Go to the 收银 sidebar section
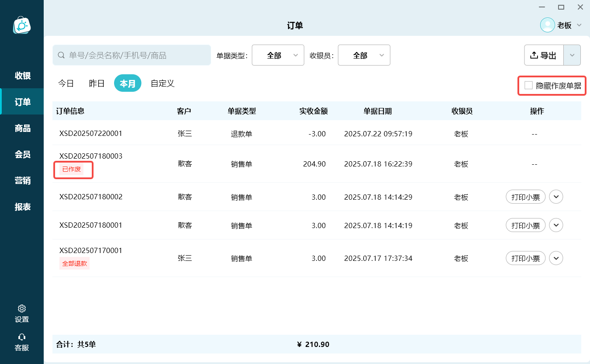Screen dimensions: 590x364 [22, 76]
